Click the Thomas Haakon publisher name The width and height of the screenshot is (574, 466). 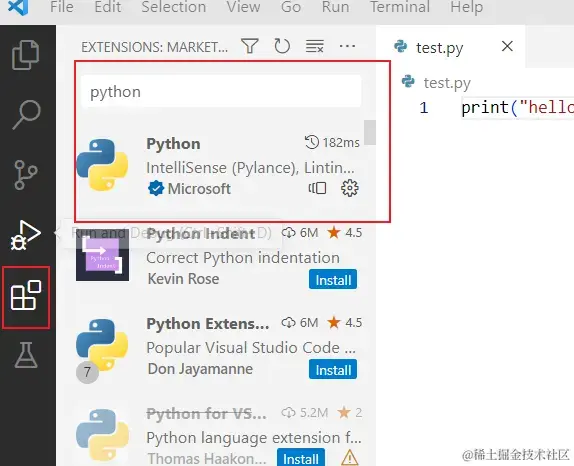[207, 459]
